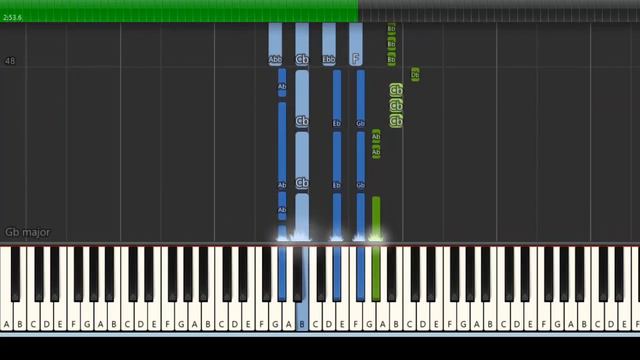Select the green falling note labeled 'Db'
Image resolution: width=640 pixels, height=360 pixels.
coord(415,75)
